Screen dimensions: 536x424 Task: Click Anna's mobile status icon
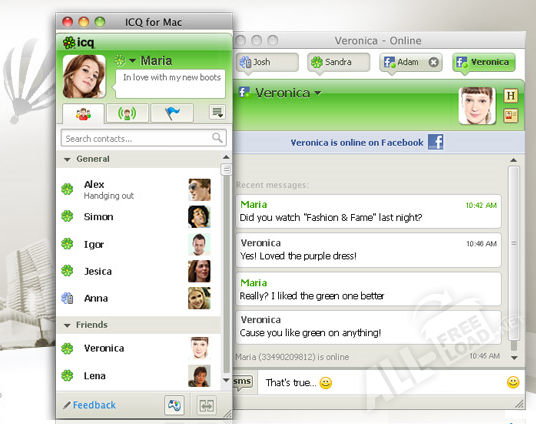67,298
